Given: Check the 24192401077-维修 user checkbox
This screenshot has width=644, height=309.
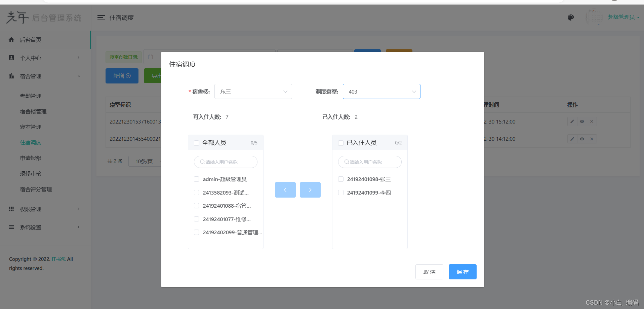Looking at the screenshot, I should (x=196, y=219).
